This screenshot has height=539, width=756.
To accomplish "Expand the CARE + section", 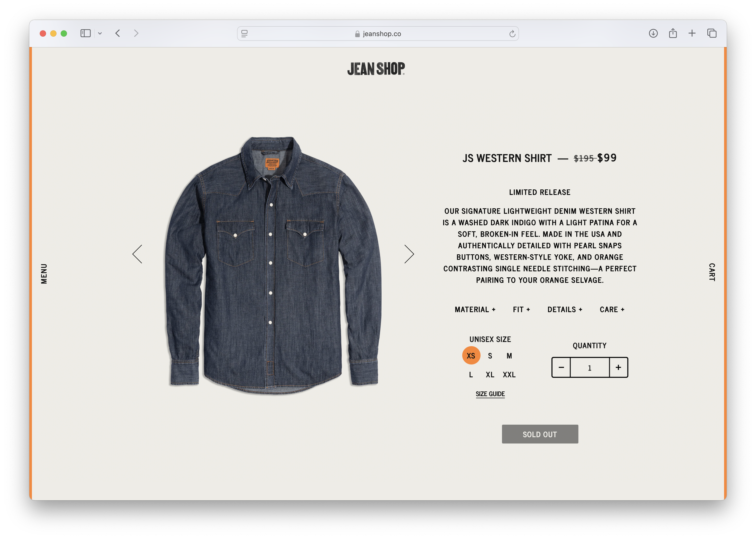I will [612, 310].
